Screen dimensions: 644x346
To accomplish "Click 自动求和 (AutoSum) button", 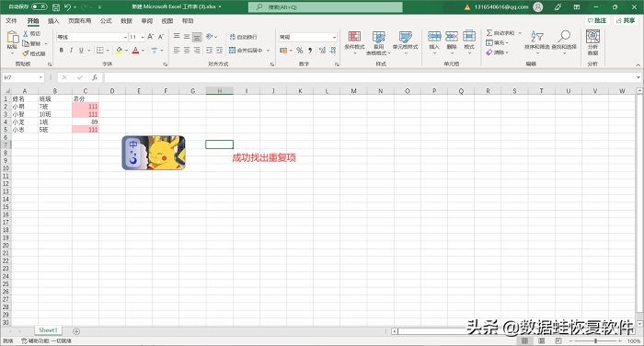I will [x=500, y=33].
